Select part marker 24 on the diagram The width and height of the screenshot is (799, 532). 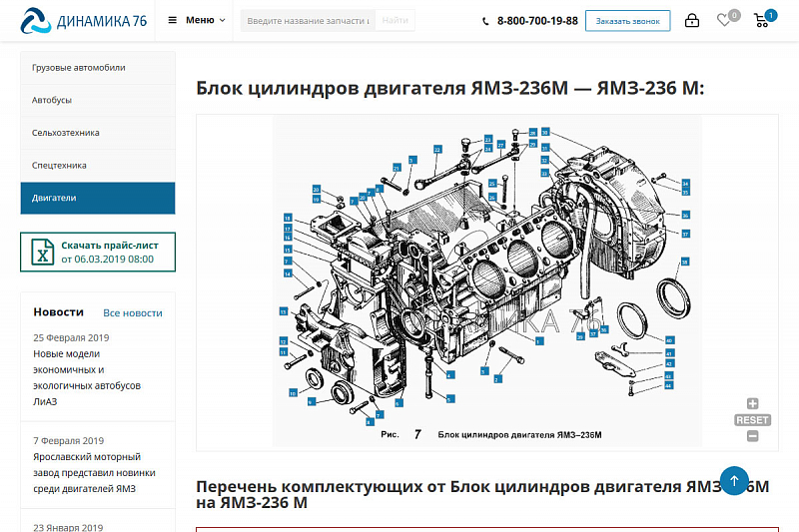tap(488, 148)
